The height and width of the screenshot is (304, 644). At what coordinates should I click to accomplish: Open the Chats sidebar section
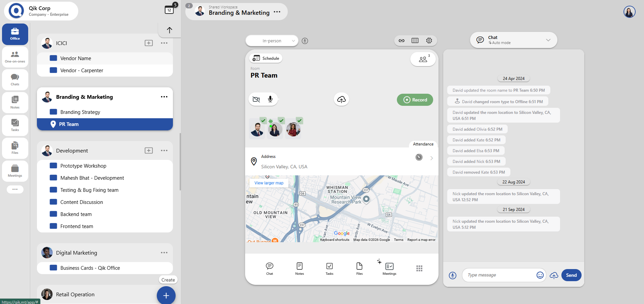point(15,80)
